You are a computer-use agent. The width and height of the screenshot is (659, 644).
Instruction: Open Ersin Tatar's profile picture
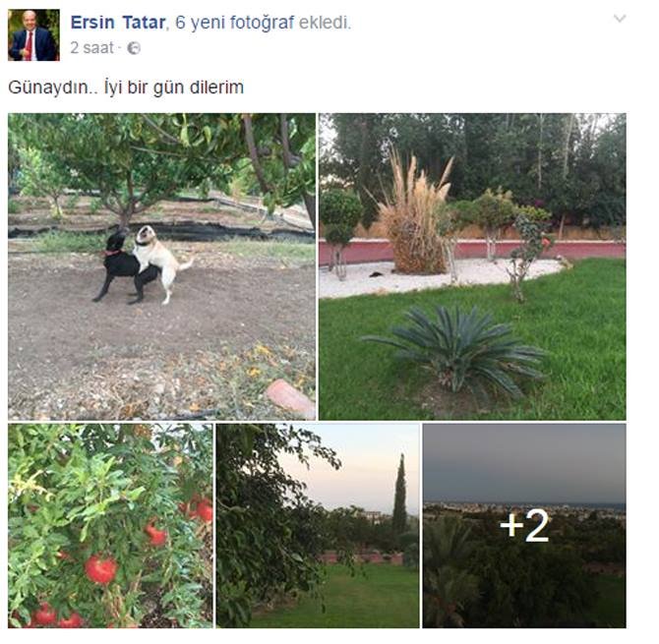point(33,35)
